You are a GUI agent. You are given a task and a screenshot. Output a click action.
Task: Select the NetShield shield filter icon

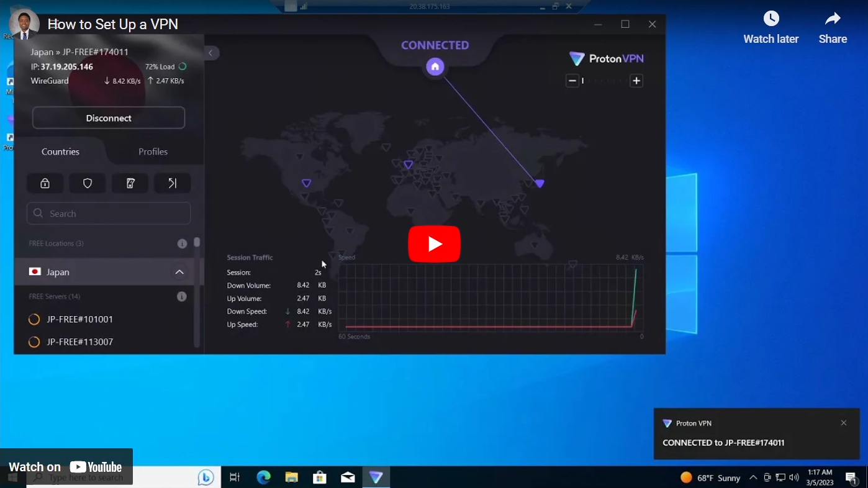(87, 183)
